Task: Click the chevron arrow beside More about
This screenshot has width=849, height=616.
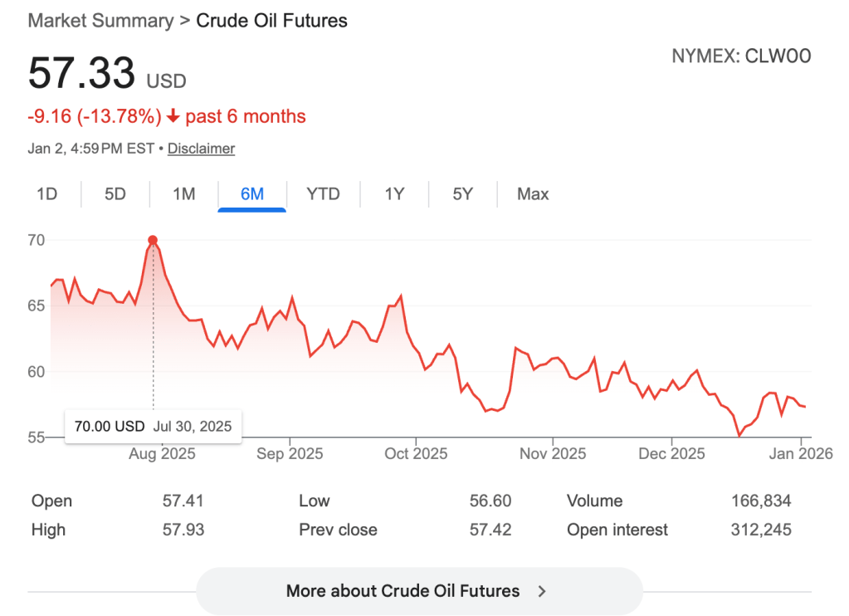Action: (x=542, y=591)
